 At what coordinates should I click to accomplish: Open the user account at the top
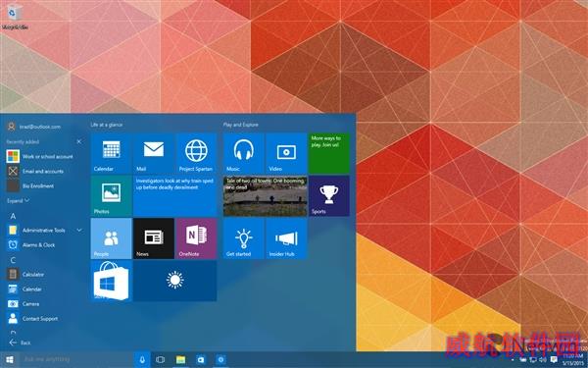[34, 127]
